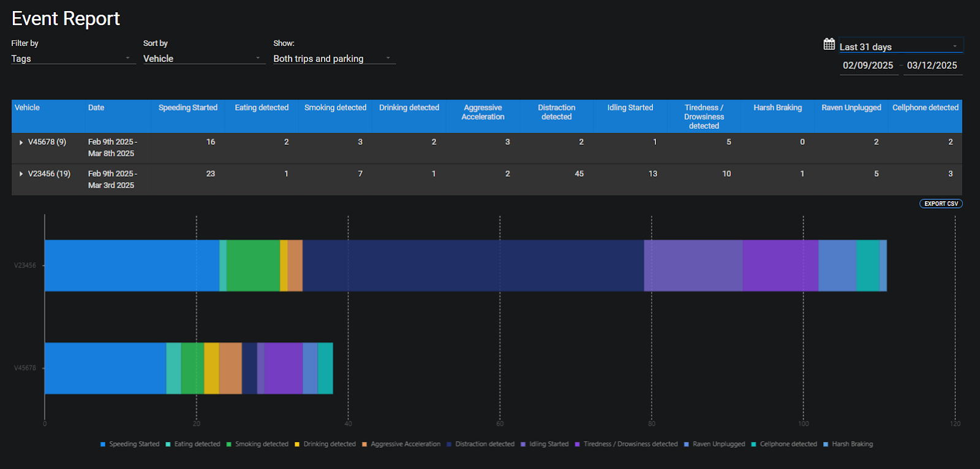This screenshot has width=980, height=469.
Task: Click the start date 02/09/2025 field
Action: (868, 66)
